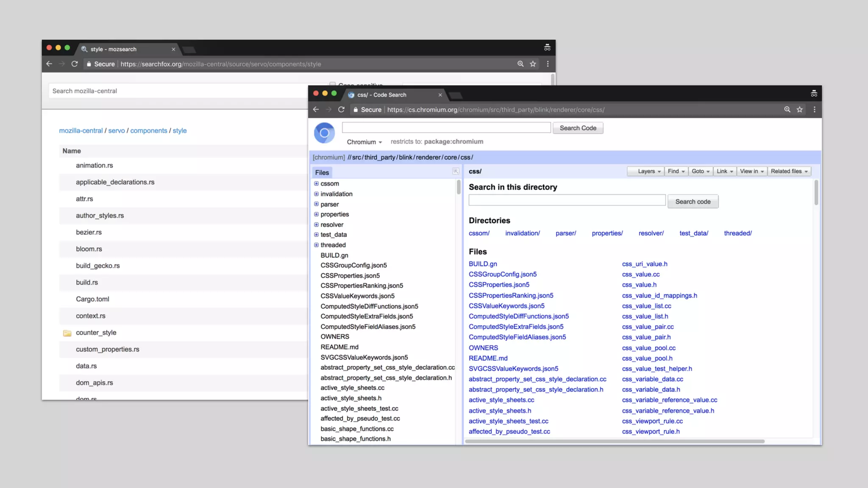The width and height of the screenshot is (868, 488).
Task: Open the components breadcrumb link
Action: click(149, 130)
